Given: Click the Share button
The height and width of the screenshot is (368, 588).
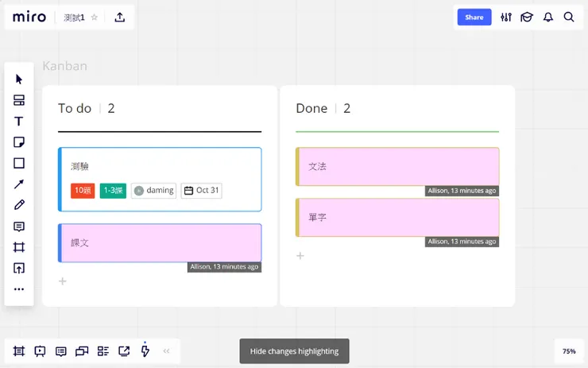Looking at the screenshot, I should [x=474, y=17].
